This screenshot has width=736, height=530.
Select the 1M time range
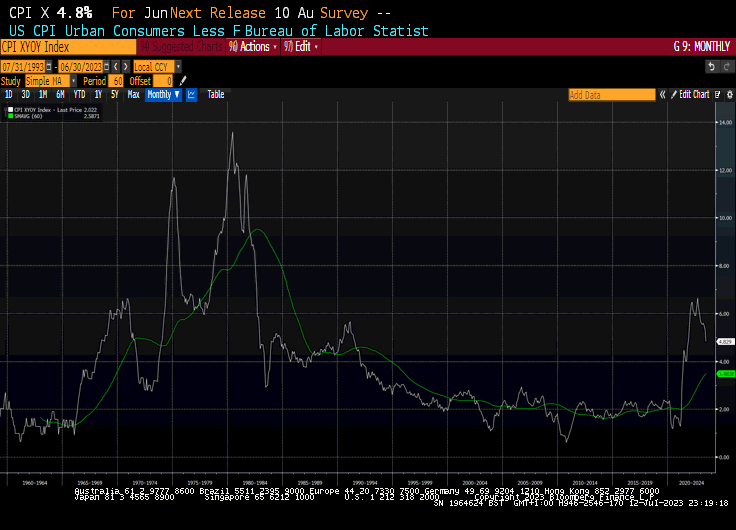click(x=43, y=94)
